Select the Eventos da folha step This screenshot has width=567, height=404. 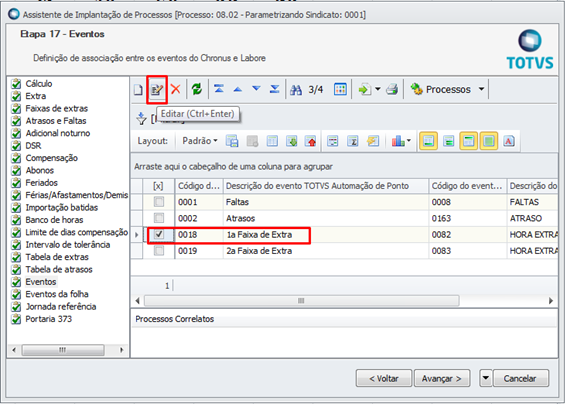click(x=57, y=294)
